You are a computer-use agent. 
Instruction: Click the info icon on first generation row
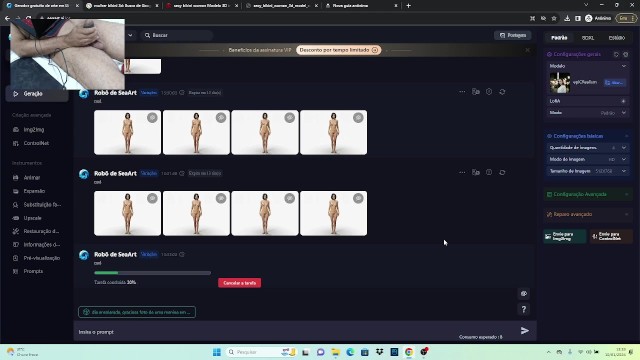[489, 92]
